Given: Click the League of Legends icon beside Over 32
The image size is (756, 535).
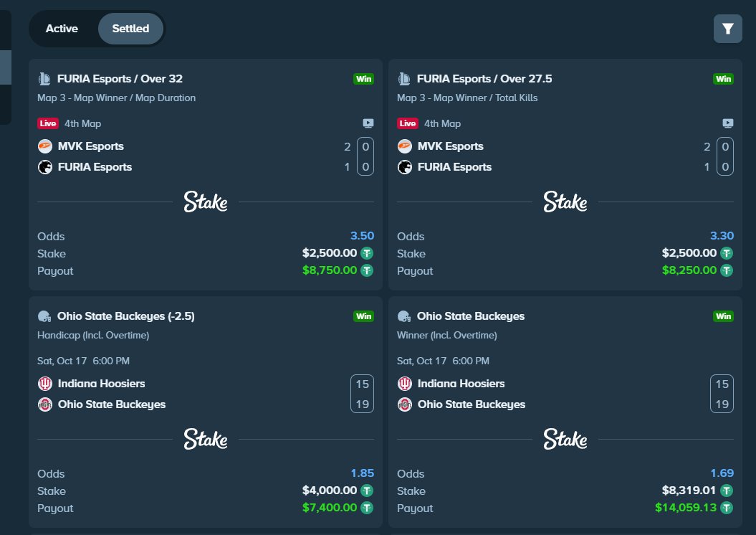Looking at the screenshot, I should (x=44, y=79).
